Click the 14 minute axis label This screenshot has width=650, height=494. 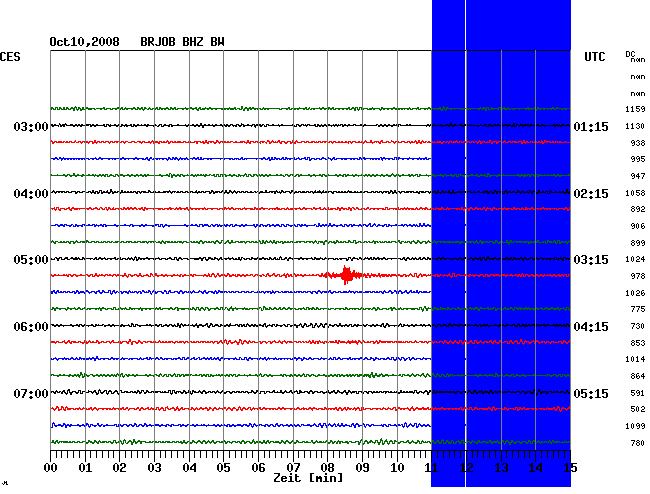536,468
